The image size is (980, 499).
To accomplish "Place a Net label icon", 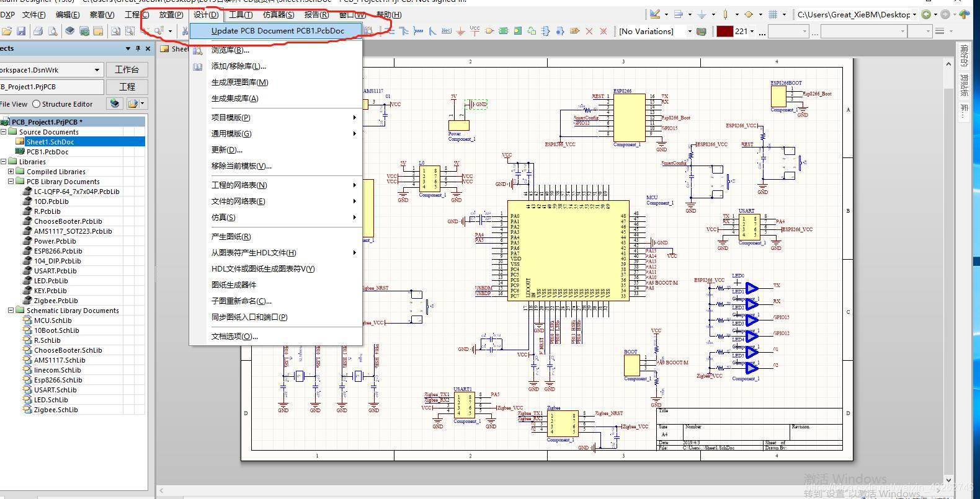I will (447, 31).
